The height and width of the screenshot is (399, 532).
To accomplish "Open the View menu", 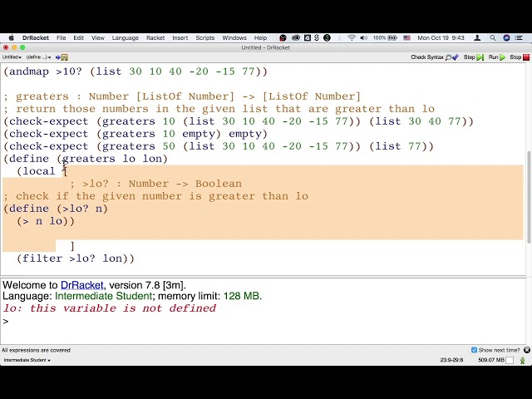I will pyautogui.click(x=98, y=37).
